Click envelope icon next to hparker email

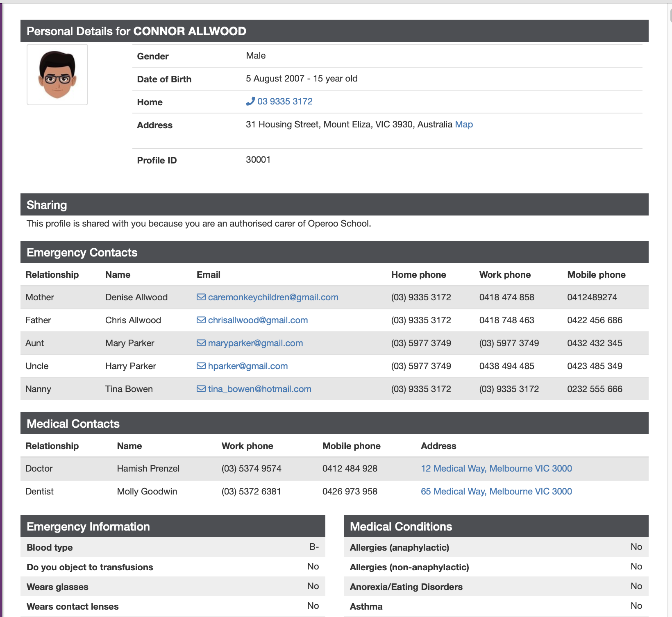point(201,366)
